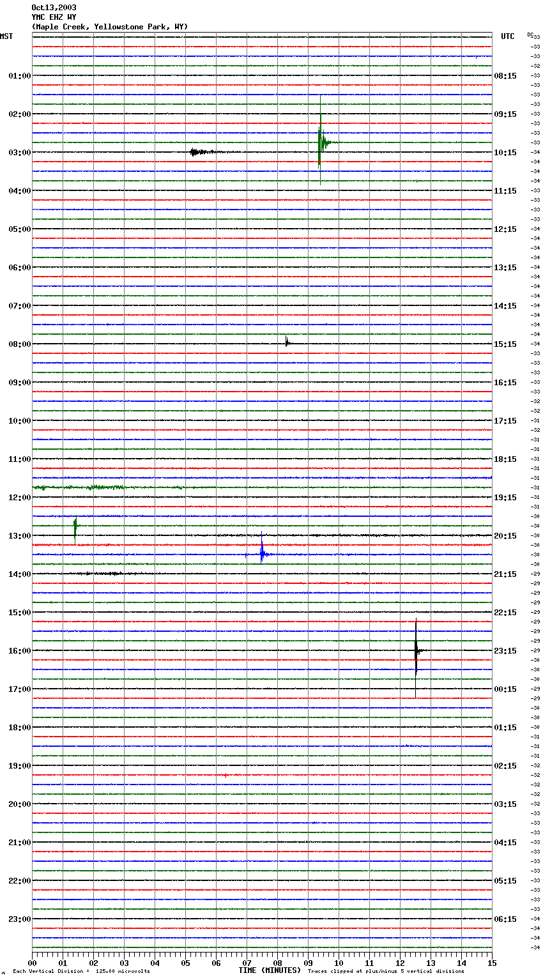Select the 14:00 MST row label

click(x=20, y=574)
